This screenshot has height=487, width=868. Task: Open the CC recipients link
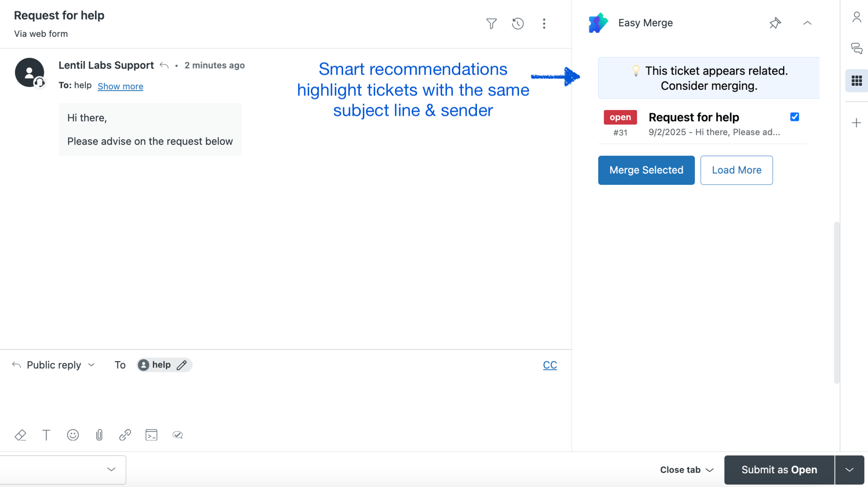[550, 365]
